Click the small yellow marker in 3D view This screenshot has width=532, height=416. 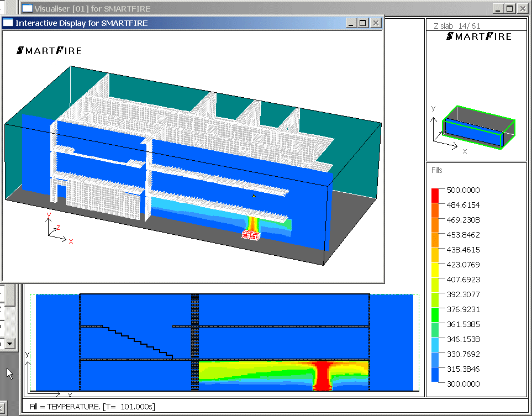[254, 196]
